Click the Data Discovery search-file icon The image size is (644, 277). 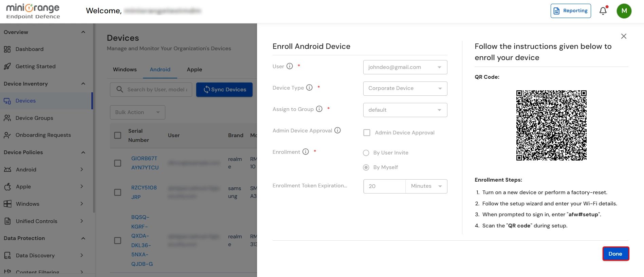pyautogui.click(x=7, y=255)
